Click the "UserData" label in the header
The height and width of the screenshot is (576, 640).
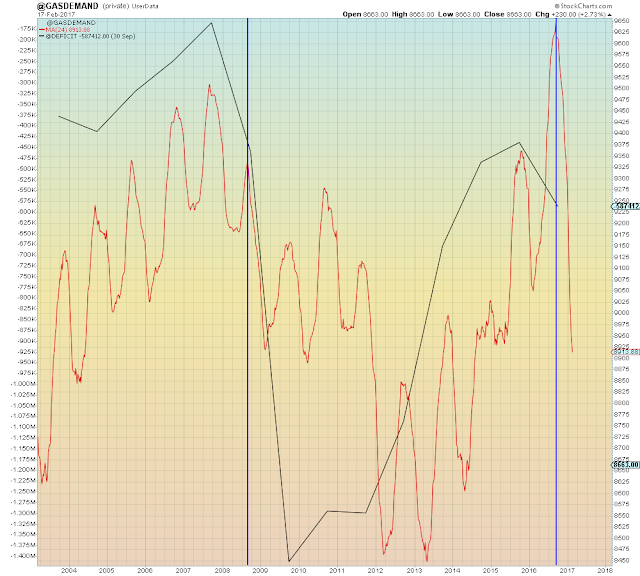click(145, 7)
